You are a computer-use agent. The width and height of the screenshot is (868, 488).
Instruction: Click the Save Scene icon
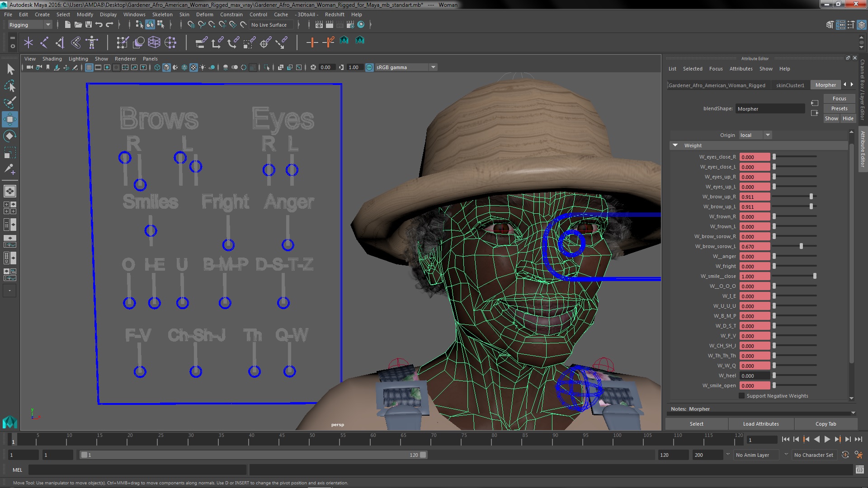[x=89, y=25]
